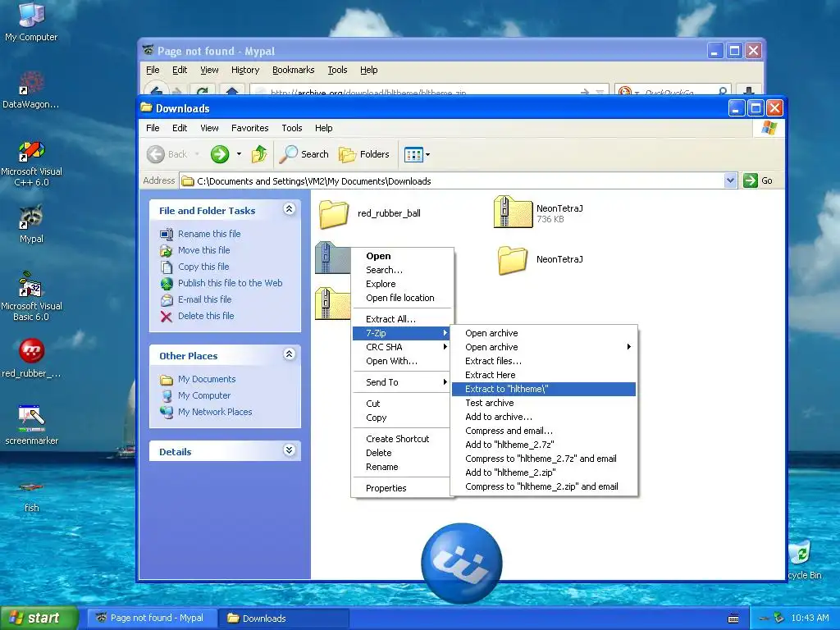Screen dimensions: 840x630
Task: Open the screenmarker desktop icon
Action: (31, 426)
